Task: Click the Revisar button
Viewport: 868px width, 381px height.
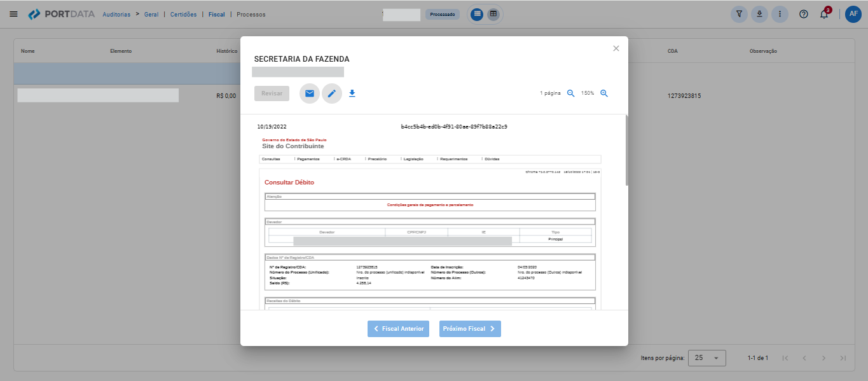Action: (272, 94)
